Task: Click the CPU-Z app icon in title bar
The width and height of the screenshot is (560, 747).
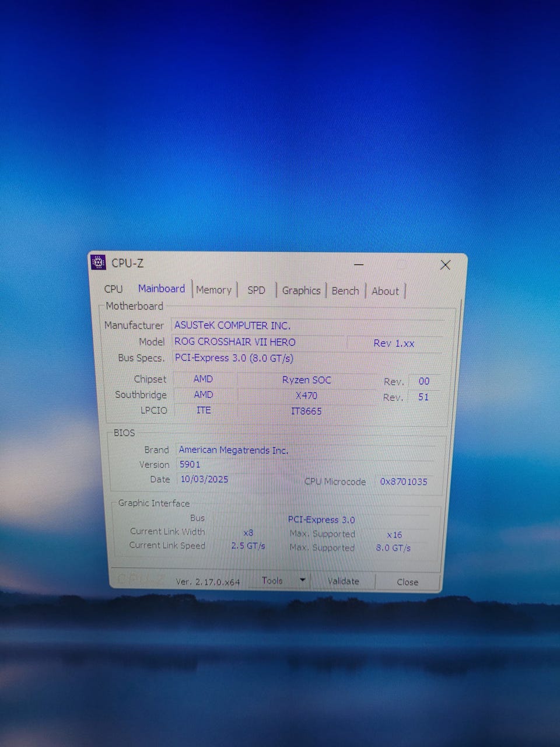Action: click(99, 263)
